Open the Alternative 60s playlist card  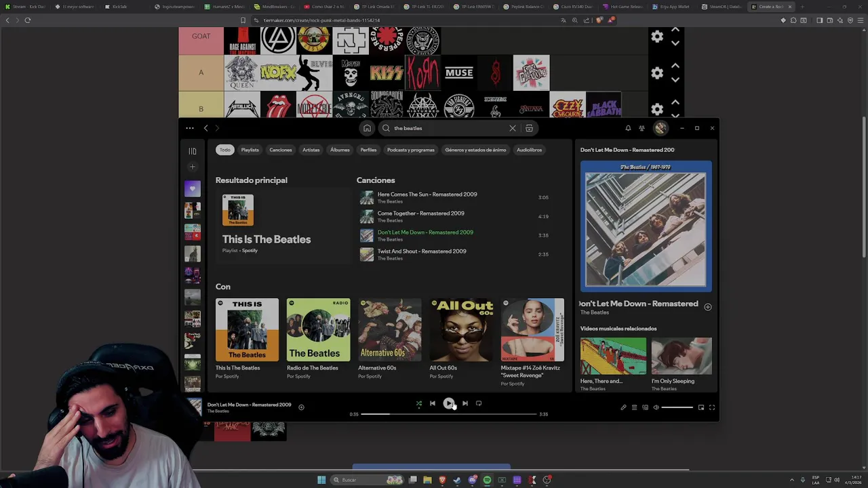[389, 340]
